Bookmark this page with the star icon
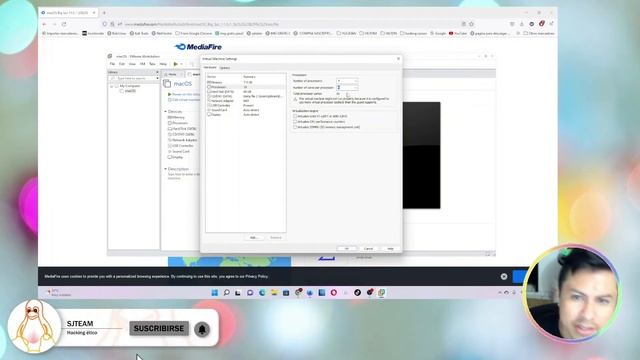Image resolution: width=640 pixels, height=360 pixels. click(x=471, y=24)
